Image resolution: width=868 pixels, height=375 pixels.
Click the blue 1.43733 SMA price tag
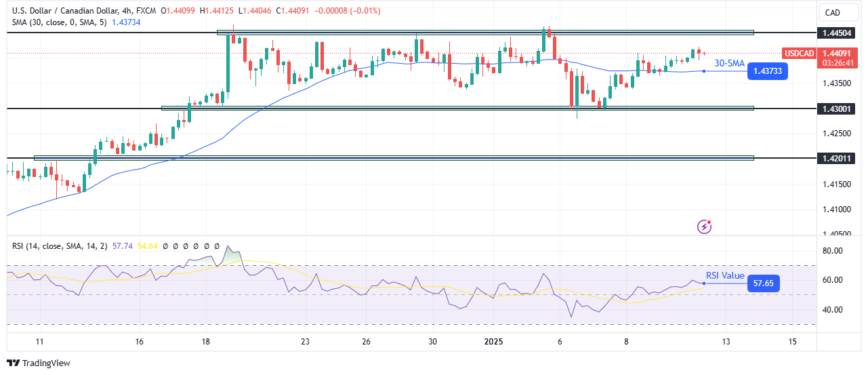point(767,71)
